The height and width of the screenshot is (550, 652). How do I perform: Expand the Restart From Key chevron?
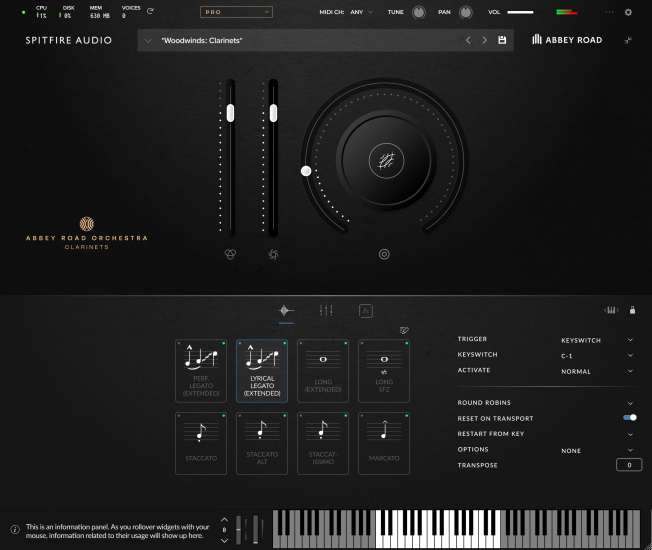630,434
